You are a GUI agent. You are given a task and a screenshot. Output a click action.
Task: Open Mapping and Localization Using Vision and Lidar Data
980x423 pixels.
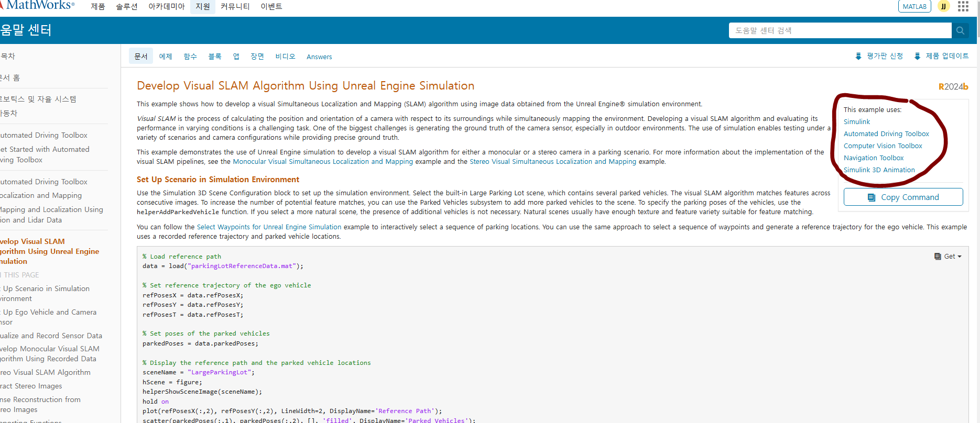pos(51,215)
